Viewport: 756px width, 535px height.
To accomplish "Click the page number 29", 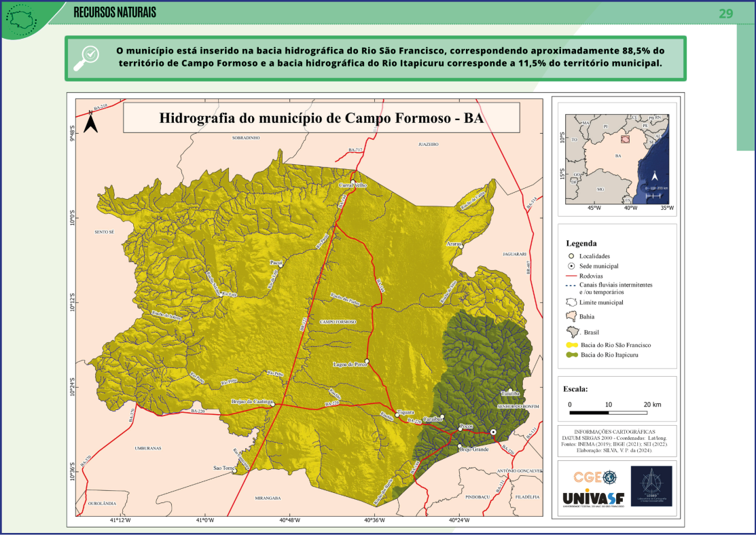I will click(x=726, y=14).
